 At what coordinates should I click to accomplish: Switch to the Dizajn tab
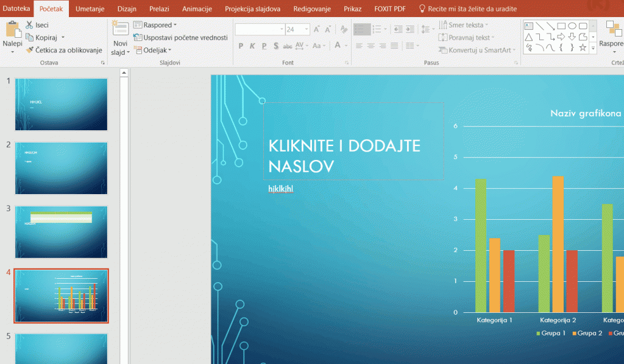point(127,9)
